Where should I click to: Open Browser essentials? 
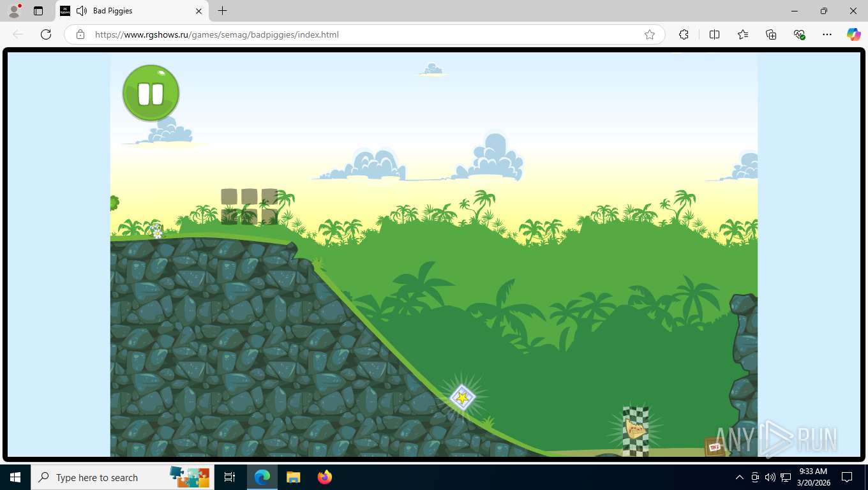pos(799,34)
